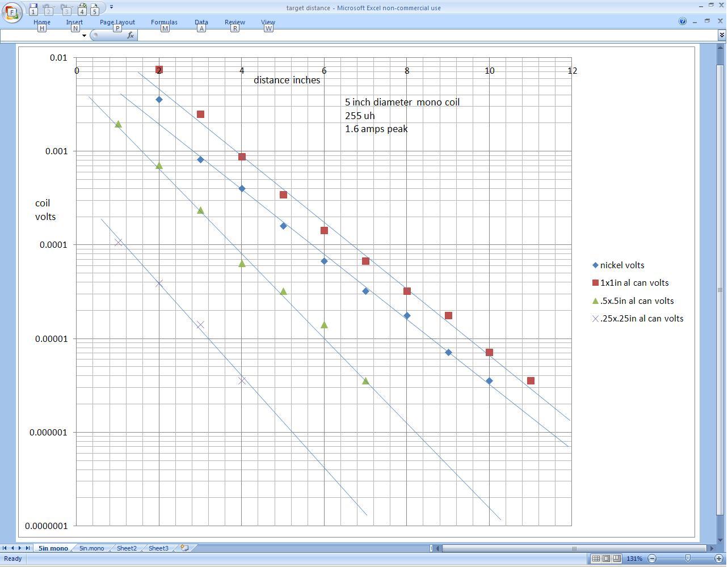Select '1x1in al can volts' legend entry
This screenshot has height=567, width=728.
[630, 283]
